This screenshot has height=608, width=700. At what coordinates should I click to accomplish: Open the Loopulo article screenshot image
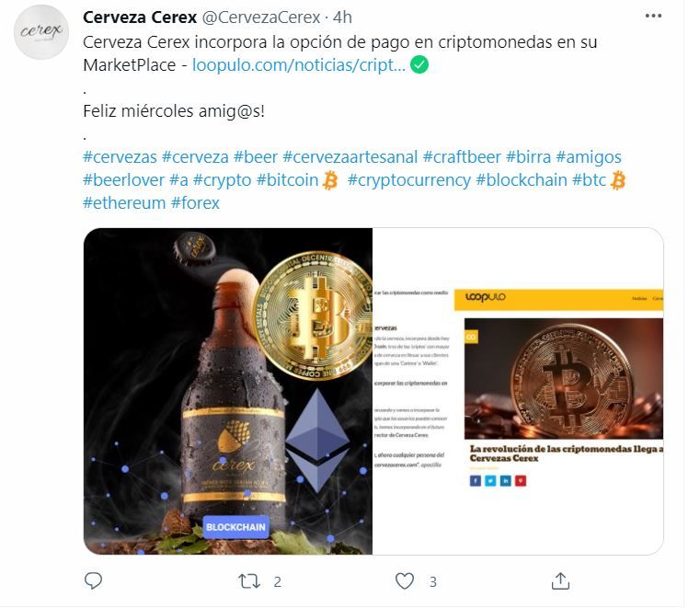pos(518,392)
